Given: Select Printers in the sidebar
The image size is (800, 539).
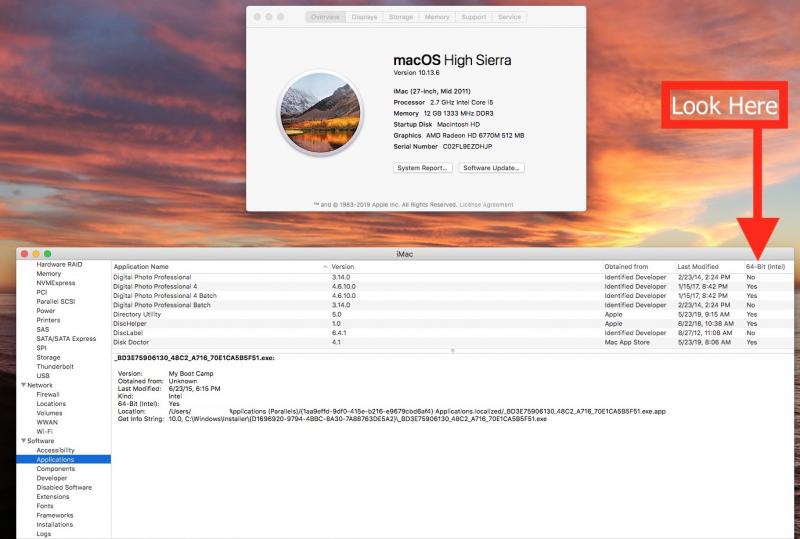Looking at the screenshot, I should point(48,320).
